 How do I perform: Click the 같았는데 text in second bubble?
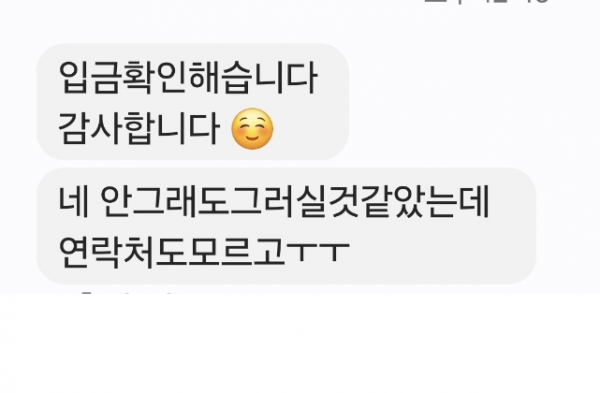click(x=426, y=202)
